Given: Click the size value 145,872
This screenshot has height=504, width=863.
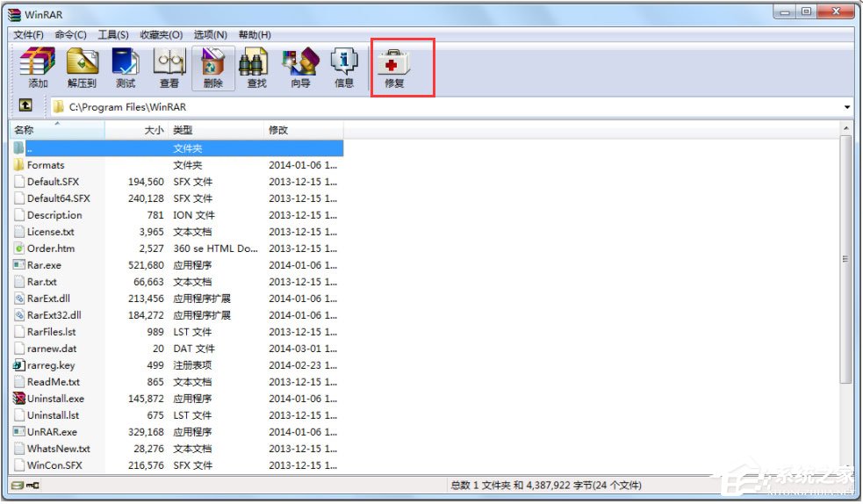Looking at the screenshot, I should pos(146,399).
